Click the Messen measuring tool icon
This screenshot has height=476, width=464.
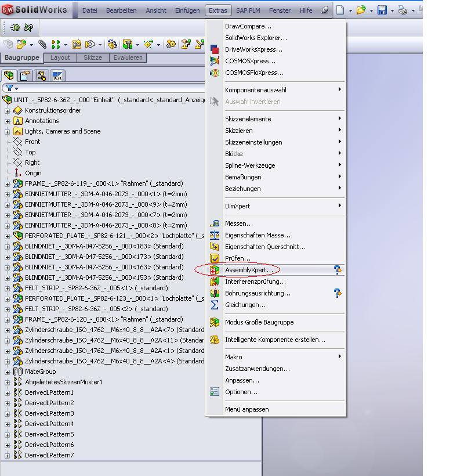point(215,223)
